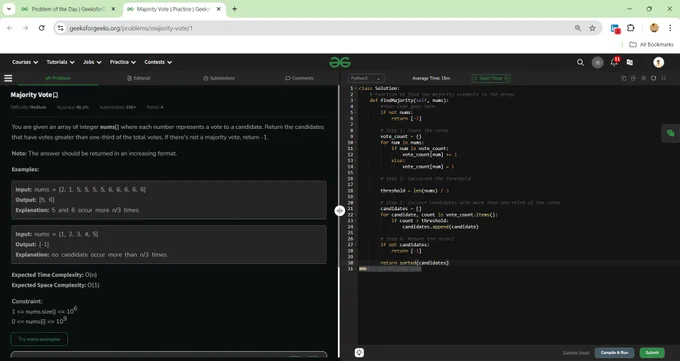Screen dimensions: 680x361
Task: Open the hamburger sidebar menu icon
Action: click(8, 78)
